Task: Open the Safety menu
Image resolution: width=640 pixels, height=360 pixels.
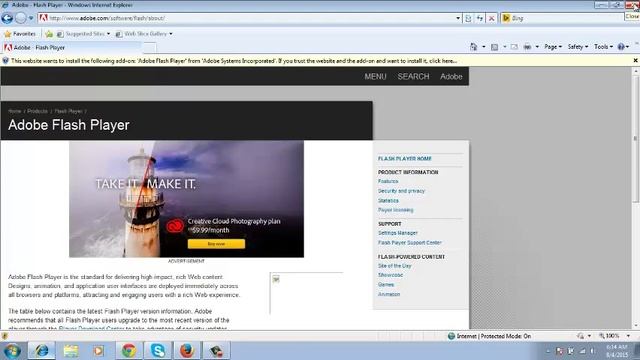Action: 578,47
